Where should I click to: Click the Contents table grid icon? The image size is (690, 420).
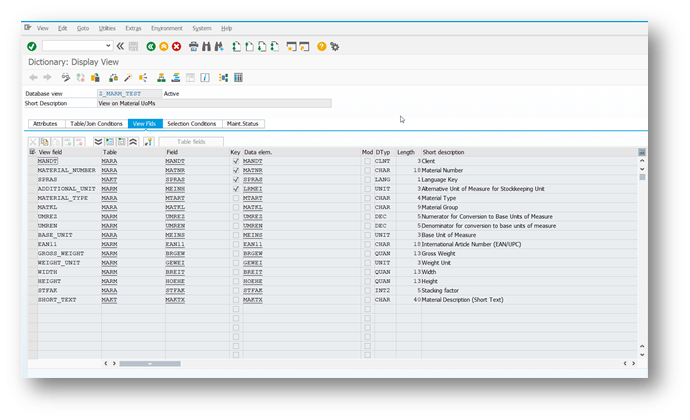[239, 78]
